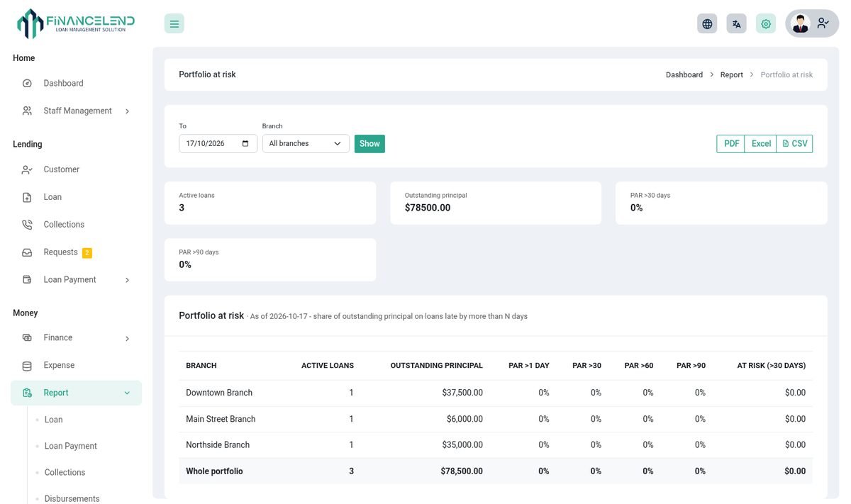Click the Loan Payment wallet icon
This screenshot has height=504, width=851.
[27, 280]
